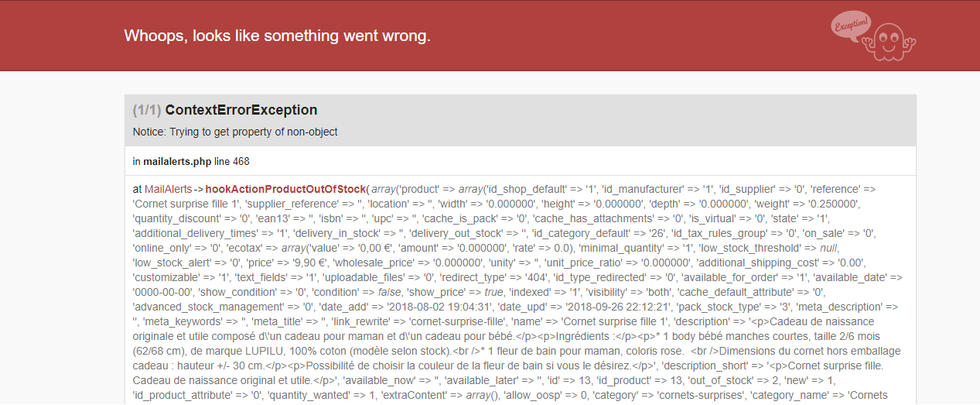Expand the array before 'id_shop_default'
980x405 pixels.
point(470,189)
